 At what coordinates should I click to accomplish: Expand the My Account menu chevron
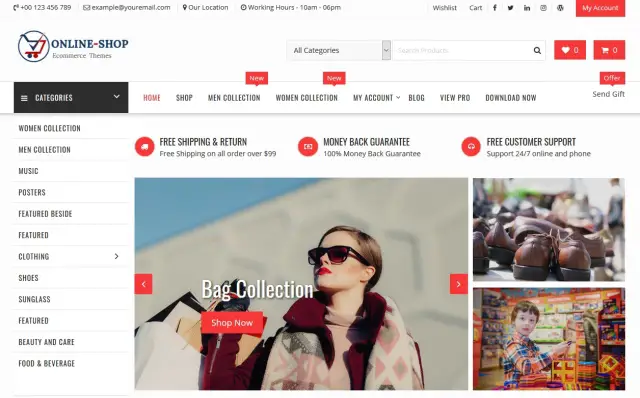[398, 98]
